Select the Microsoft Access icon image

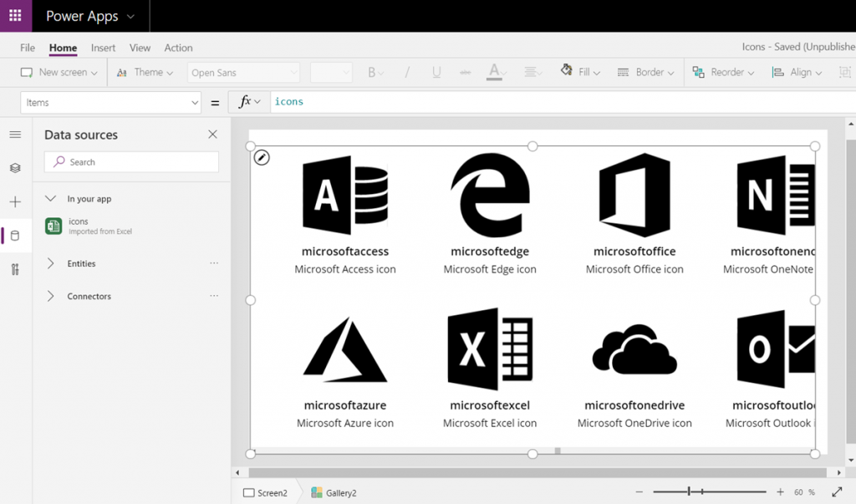pyautogui.click(x=345, y=196)
